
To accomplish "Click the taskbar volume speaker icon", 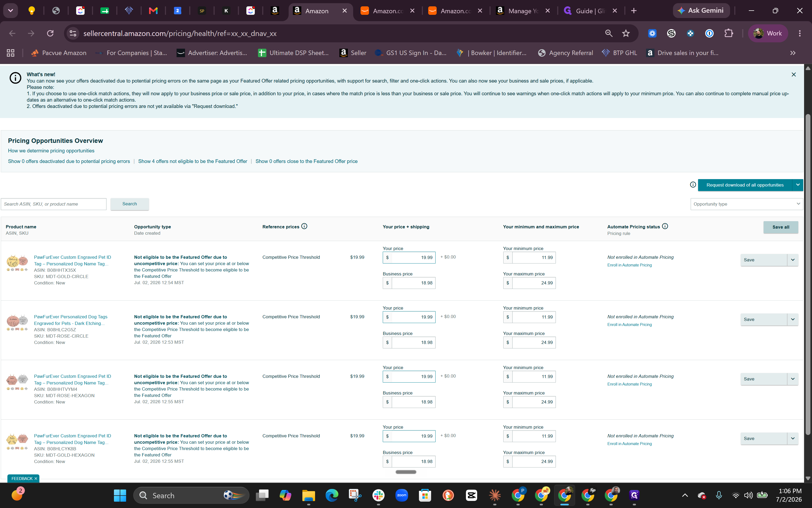I will pos(748,495).
